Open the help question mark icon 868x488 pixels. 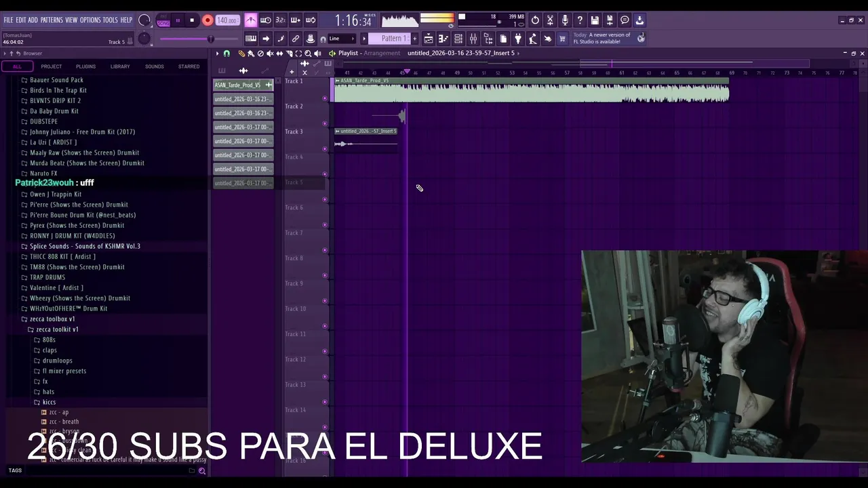580,20
